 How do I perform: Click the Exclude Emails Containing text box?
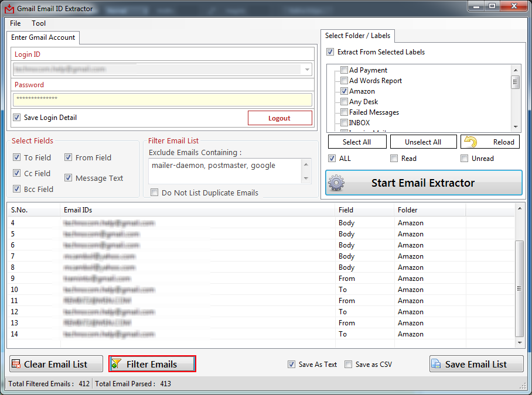point(225,171)
